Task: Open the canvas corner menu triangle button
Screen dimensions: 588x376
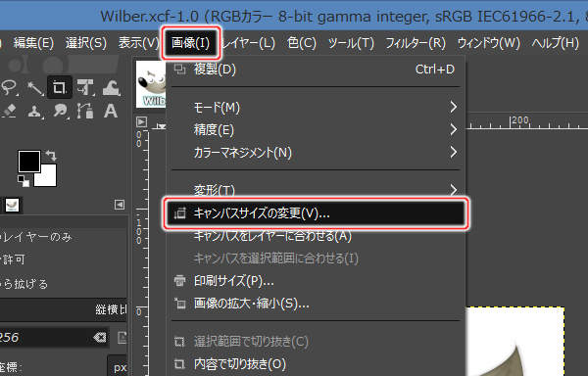Action: [x=141, y=121]
